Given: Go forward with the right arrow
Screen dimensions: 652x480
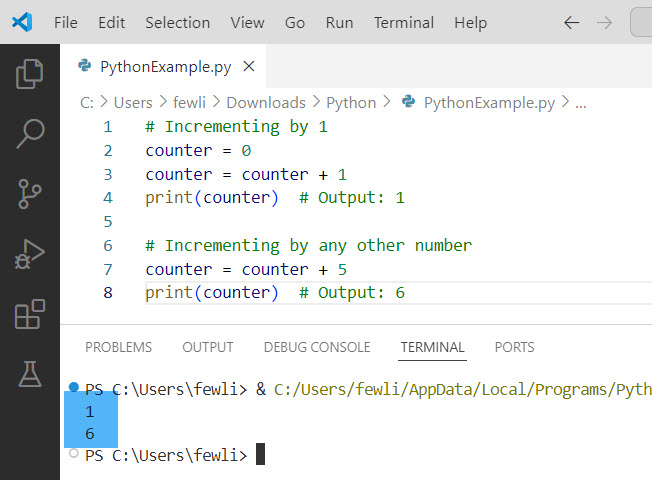Looking at the screenshot, I should (604, 22).
